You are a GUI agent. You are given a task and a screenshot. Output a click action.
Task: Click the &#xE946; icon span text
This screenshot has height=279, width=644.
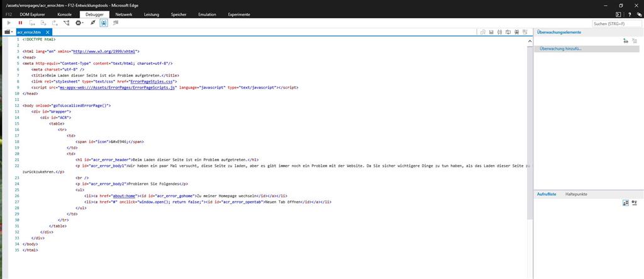[121, 142]
